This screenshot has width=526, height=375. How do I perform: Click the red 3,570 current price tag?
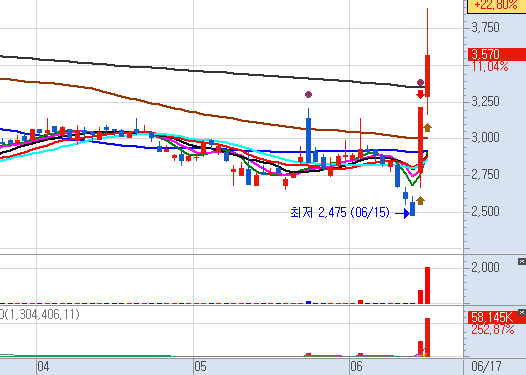point(497,54)
